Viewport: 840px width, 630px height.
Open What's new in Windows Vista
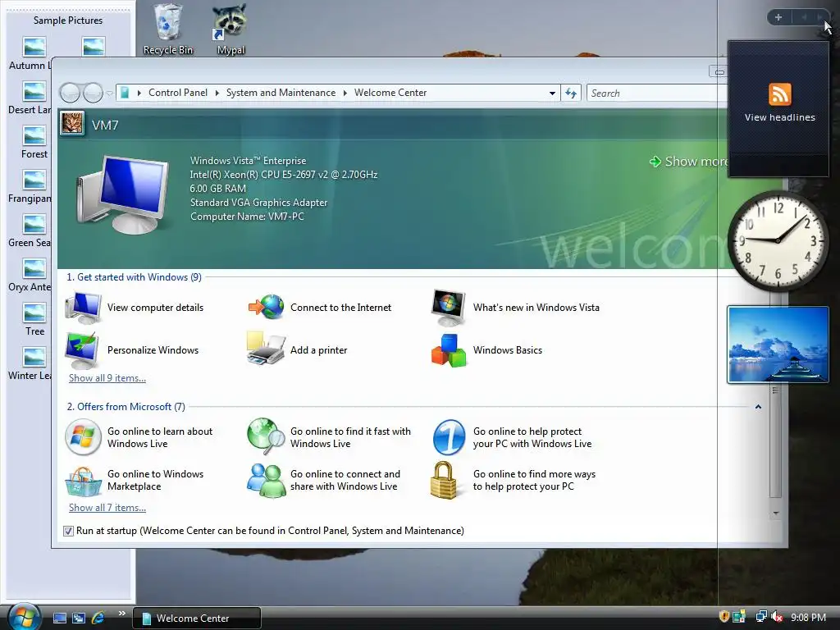[x=515, y=308]
